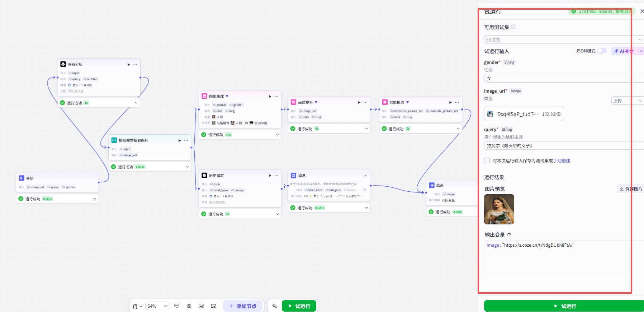Open the 64% zoom level dropdown

point(157,306)
